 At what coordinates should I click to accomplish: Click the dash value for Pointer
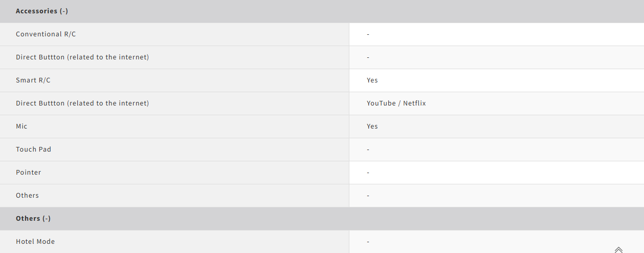coord(368,173)
